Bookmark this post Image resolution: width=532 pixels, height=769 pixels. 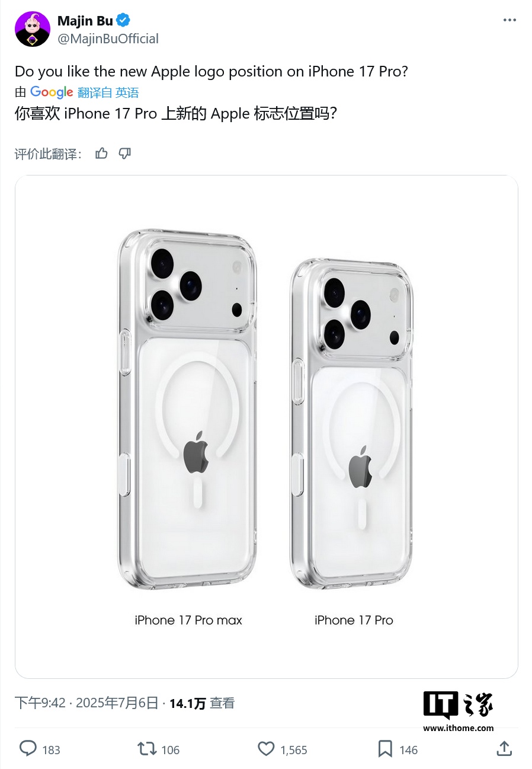click(385, 749)
